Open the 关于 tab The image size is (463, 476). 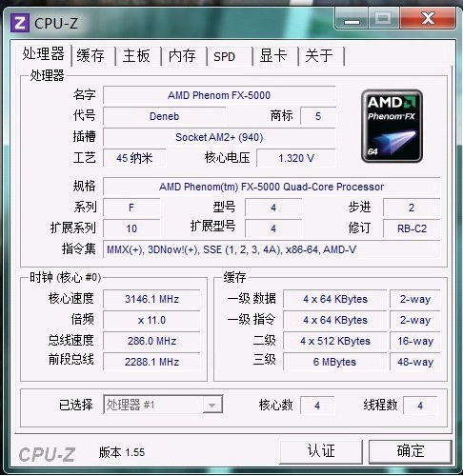[x=321, y=56]
